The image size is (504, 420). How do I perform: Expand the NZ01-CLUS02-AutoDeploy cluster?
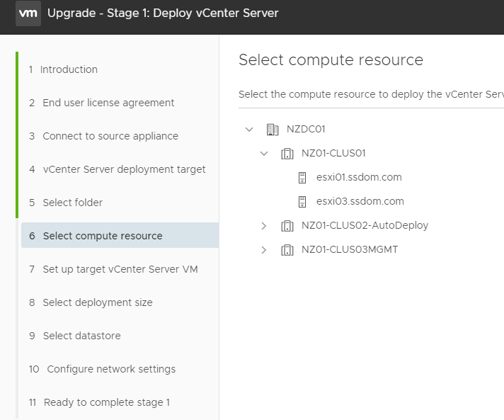tap(264, 226)
